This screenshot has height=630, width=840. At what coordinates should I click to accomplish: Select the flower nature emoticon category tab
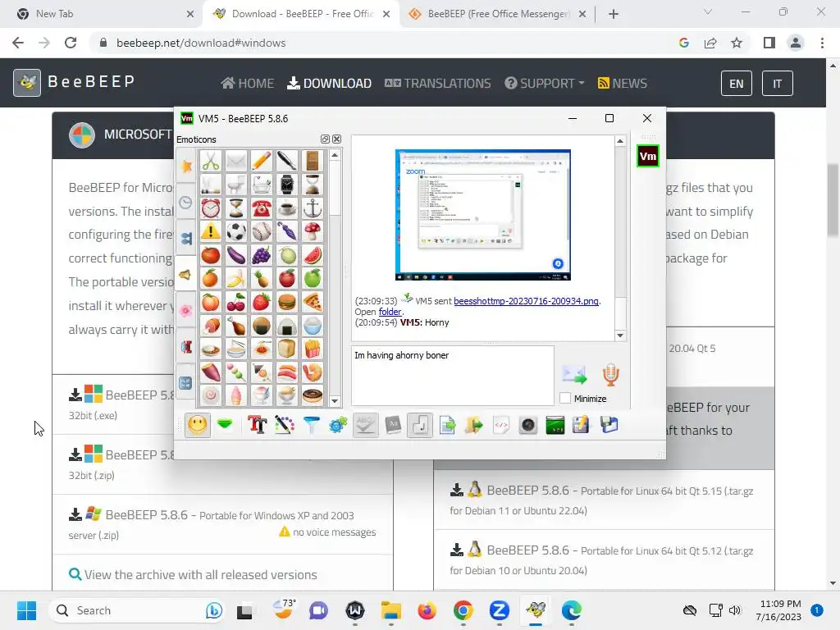[186, 310]
